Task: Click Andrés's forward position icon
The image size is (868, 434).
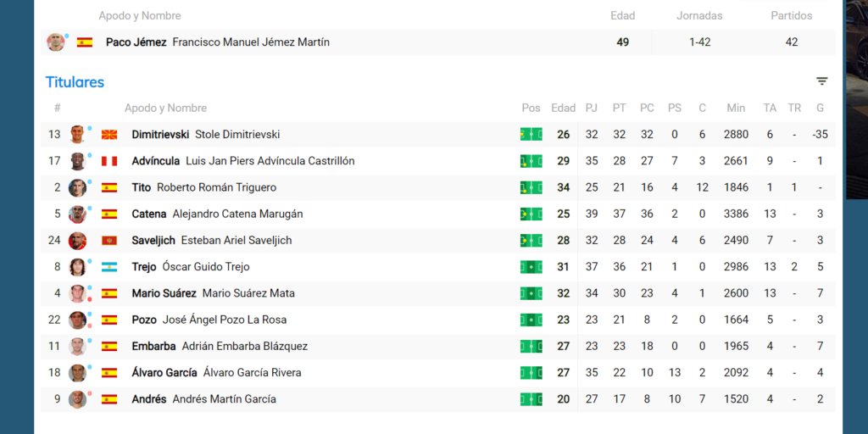Action: coord(531,399)
